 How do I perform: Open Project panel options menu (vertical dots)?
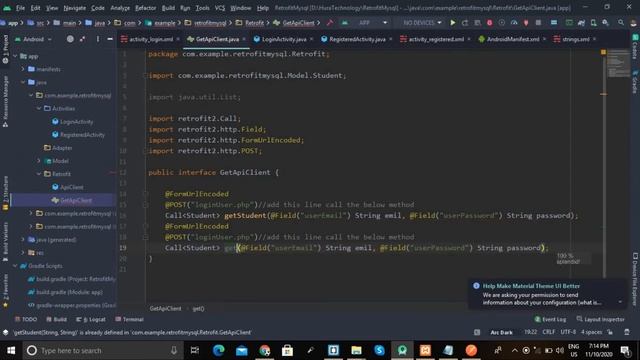point(98,39)
